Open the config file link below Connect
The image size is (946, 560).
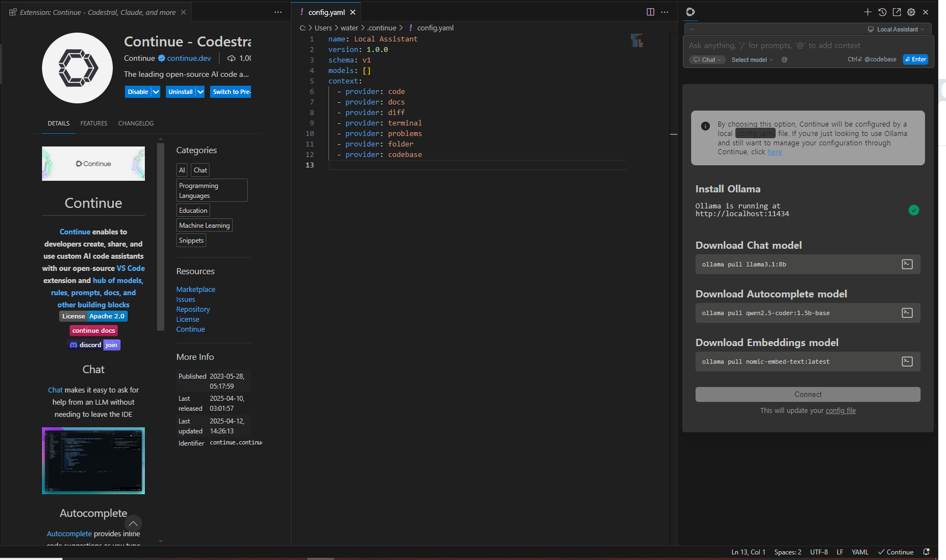[840, 411]
